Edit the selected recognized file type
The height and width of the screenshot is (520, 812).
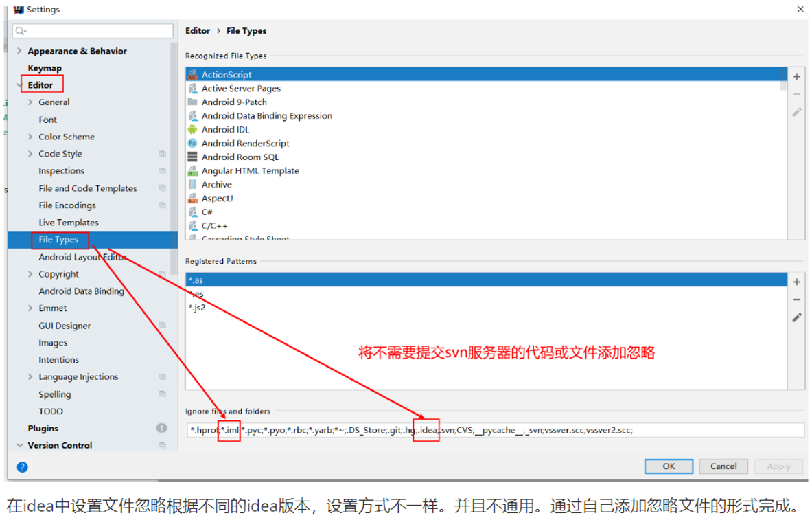(x=796, y=112)
